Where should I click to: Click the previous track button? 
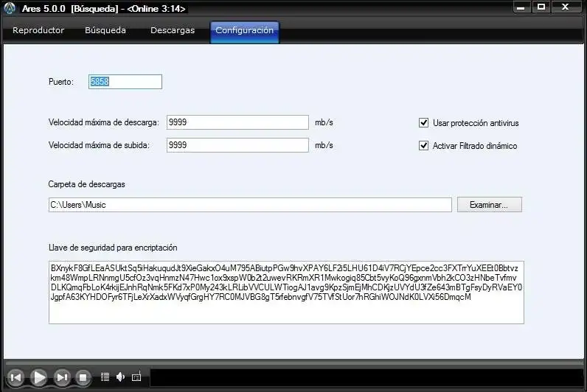(x=15, y=377)
